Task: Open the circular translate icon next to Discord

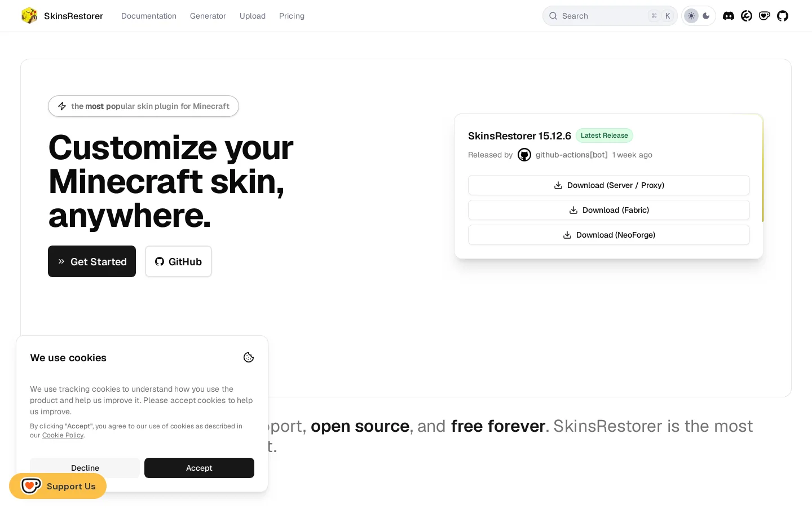Action: point(747,16)
